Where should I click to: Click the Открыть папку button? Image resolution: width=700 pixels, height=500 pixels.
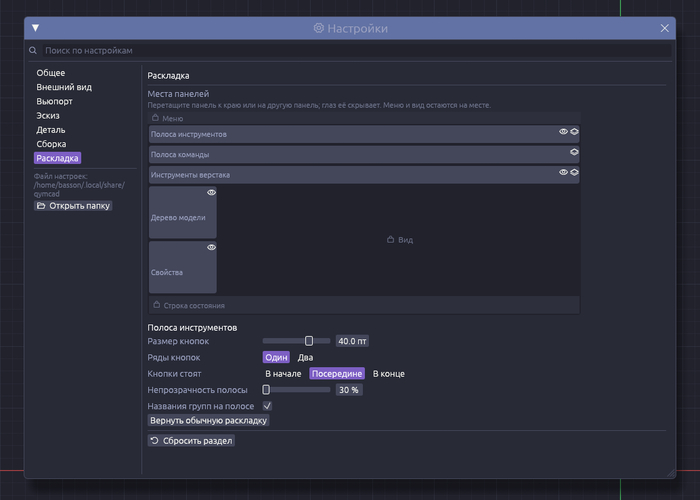click(73, 206)
